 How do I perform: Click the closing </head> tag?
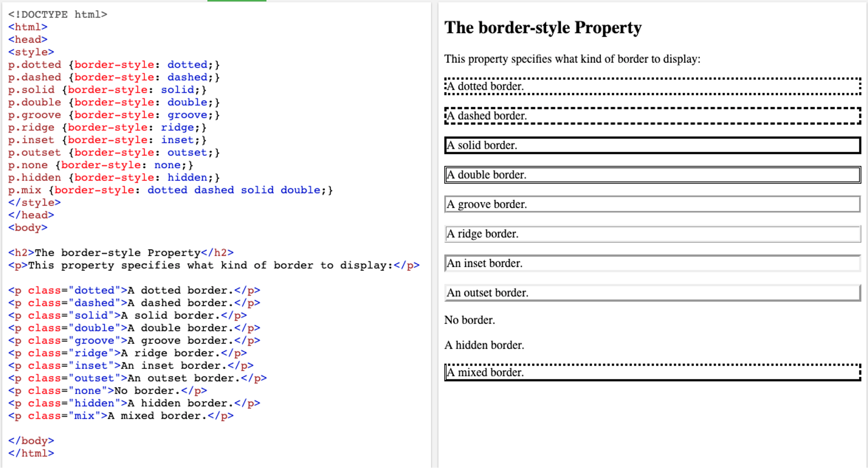31,215
